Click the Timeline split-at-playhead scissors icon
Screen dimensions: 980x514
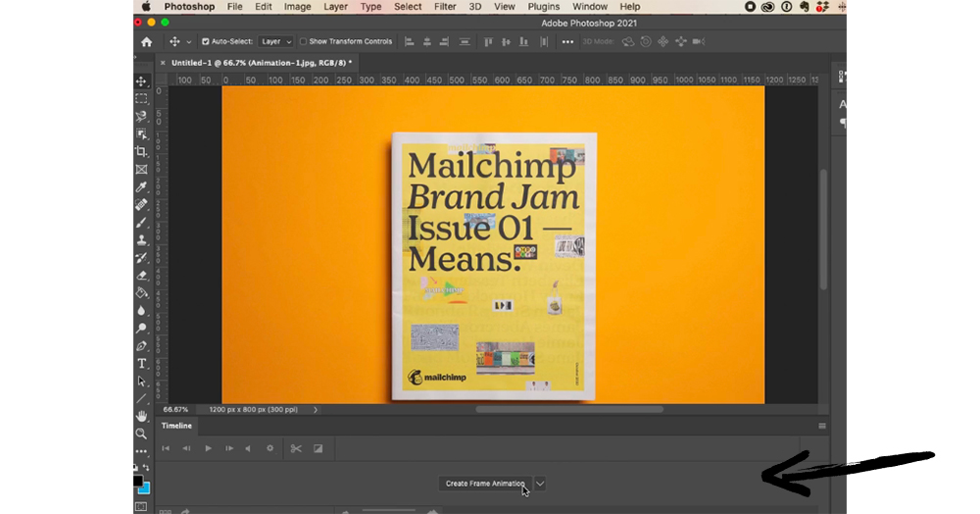pos(296,448)
